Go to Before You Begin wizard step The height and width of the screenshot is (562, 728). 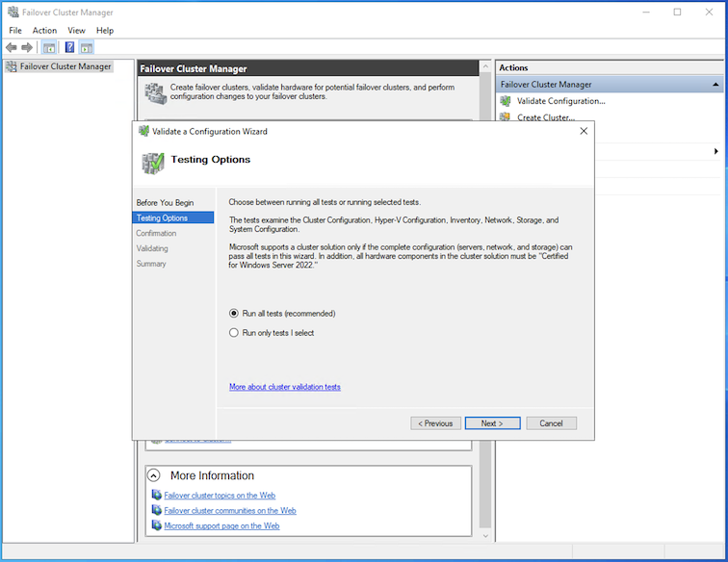tap(165, 203)
